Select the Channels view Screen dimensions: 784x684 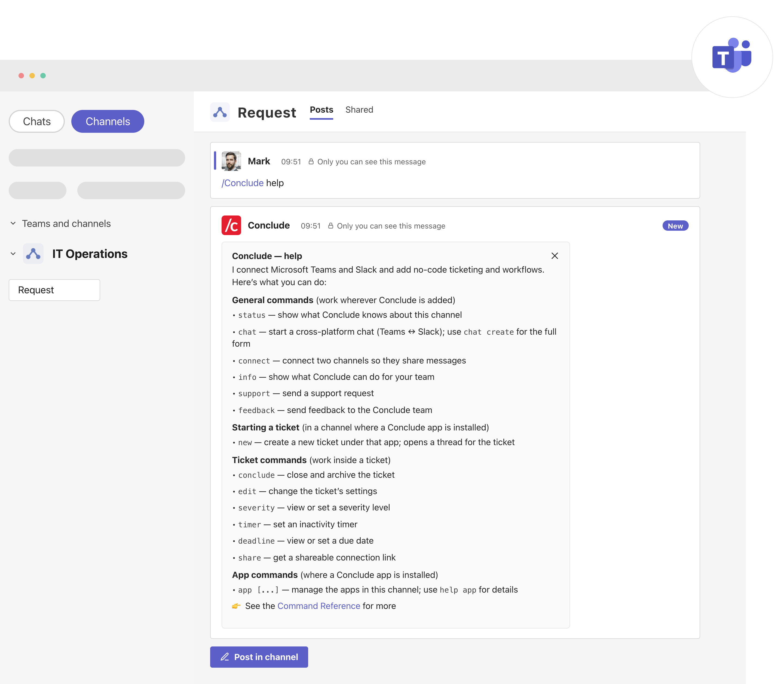click(108, 121)
